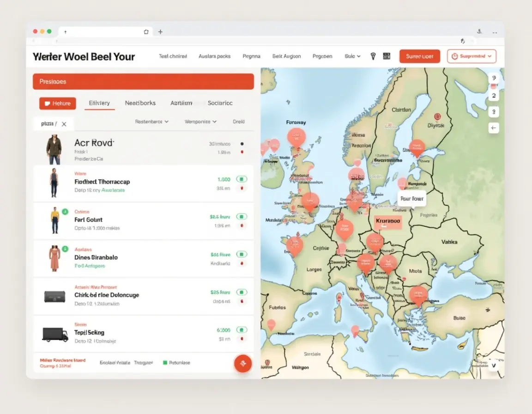Toggle the switch for Fiodhect Tlhorraccap
The height and width of the screenshot is (414, 532).
click(242, 179)
